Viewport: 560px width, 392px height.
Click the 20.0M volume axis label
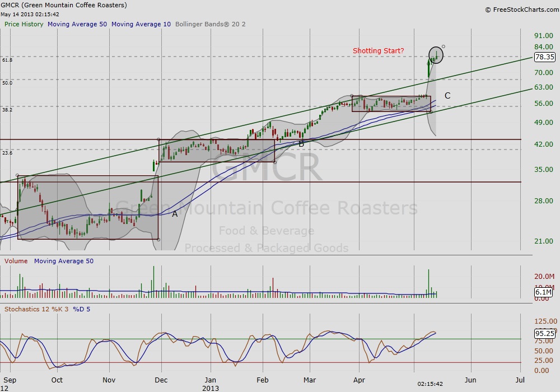click(x=544, y=276)
